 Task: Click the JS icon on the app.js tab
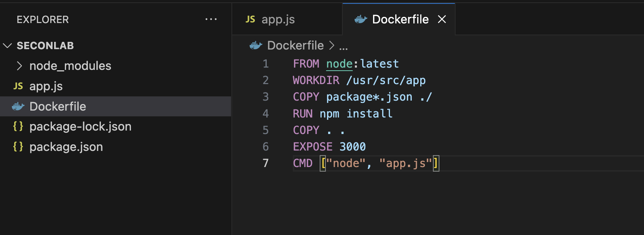click(x=250, y=19)
